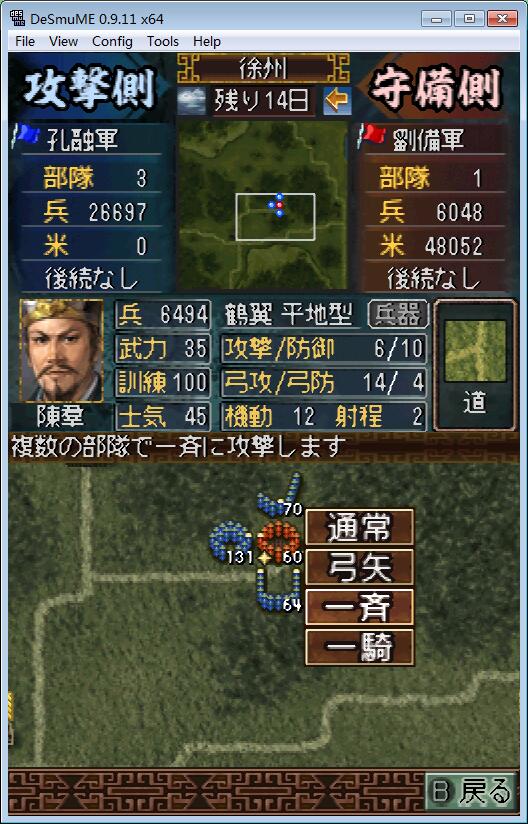The height and width of the screenshot is (824, 528).
Task: Open the View menu
Action: coord(64,42)
